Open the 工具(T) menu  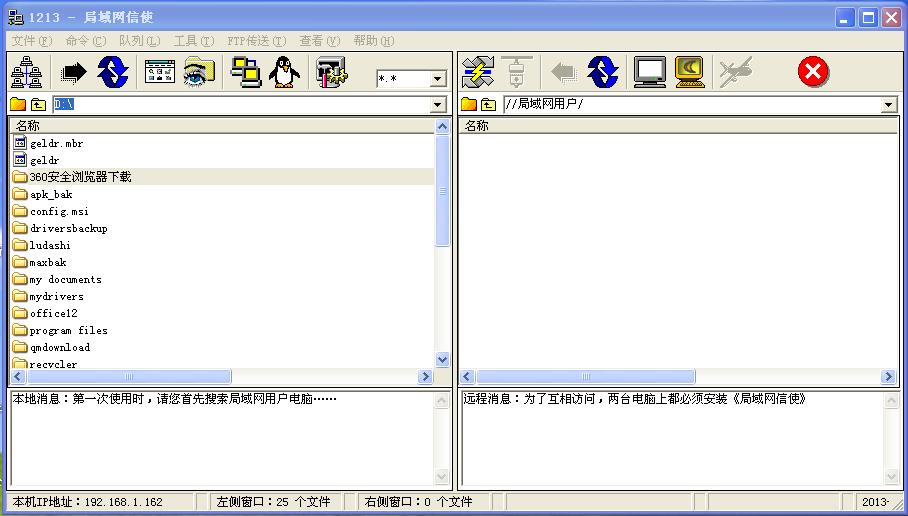click(194, 41)
